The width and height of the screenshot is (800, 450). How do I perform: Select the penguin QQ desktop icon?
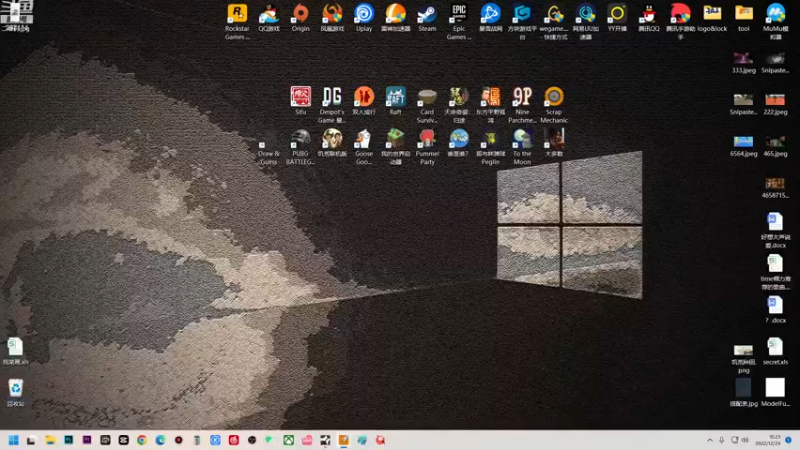click(x=649, y=17)
